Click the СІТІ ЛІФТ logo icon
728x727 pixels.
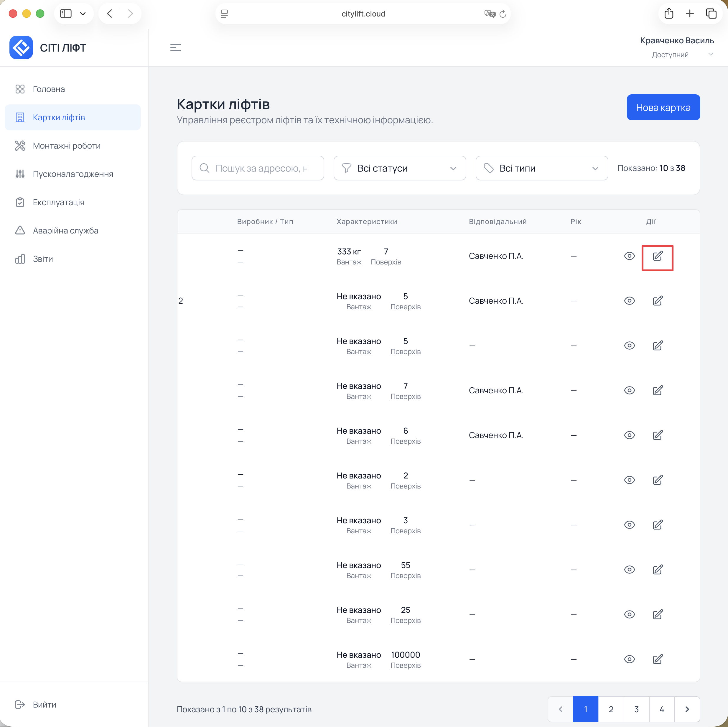(21, 47)
